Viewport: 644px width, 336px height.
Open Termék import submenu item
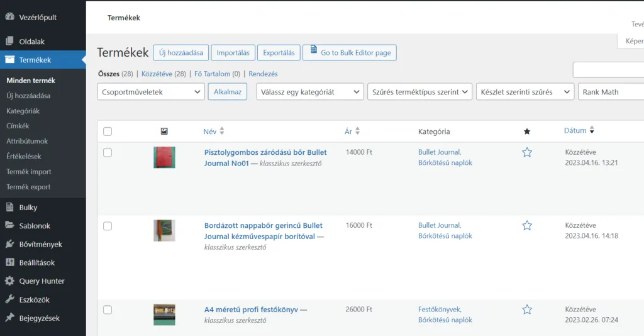[29, 171]
